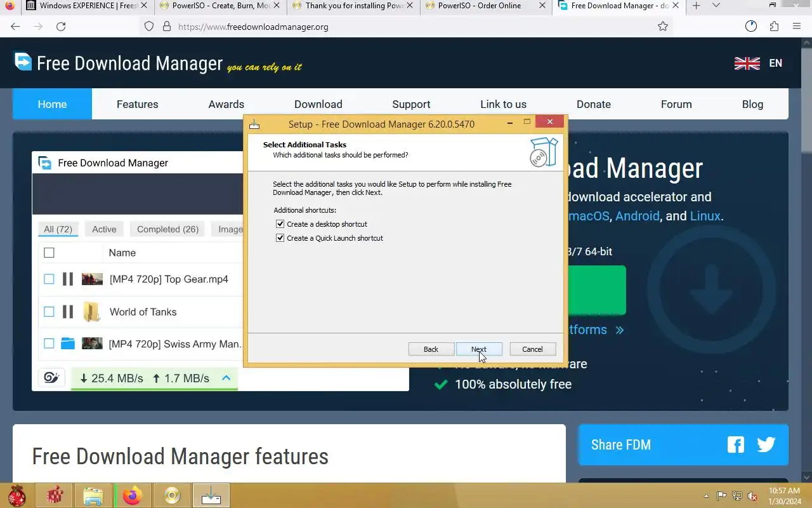List all tabs dropdown arrow
Screen dimensions: 812x508
point(716,6)
